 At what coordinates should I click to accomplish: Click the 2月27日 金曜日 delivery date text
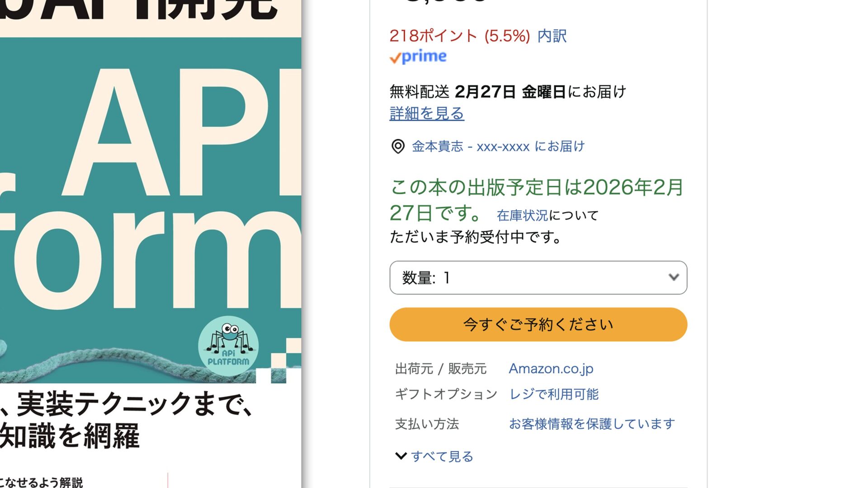tap(510, 92)
